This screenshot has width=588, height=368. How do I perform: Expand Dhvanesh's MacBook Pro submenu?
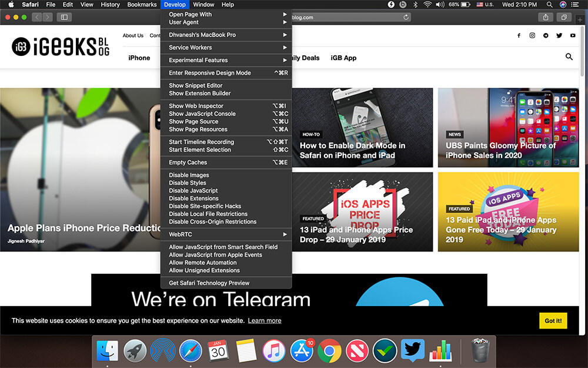226,35
